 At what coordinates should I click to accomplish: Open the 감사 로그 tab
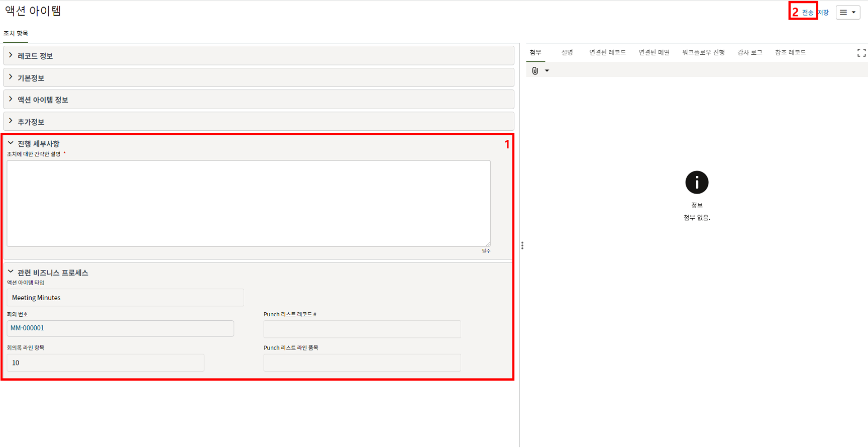click(x=749, y=52)
